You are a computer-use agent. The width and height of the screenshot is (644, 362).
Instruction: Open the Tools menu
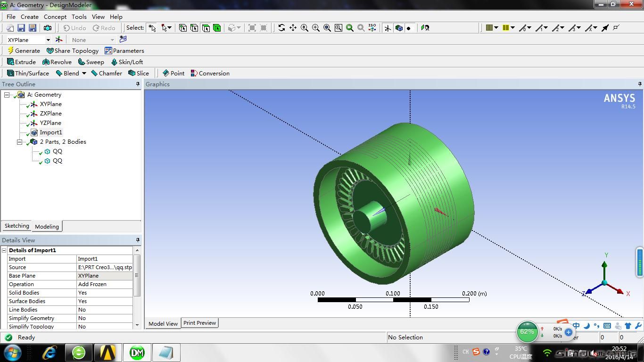(79, 16)
